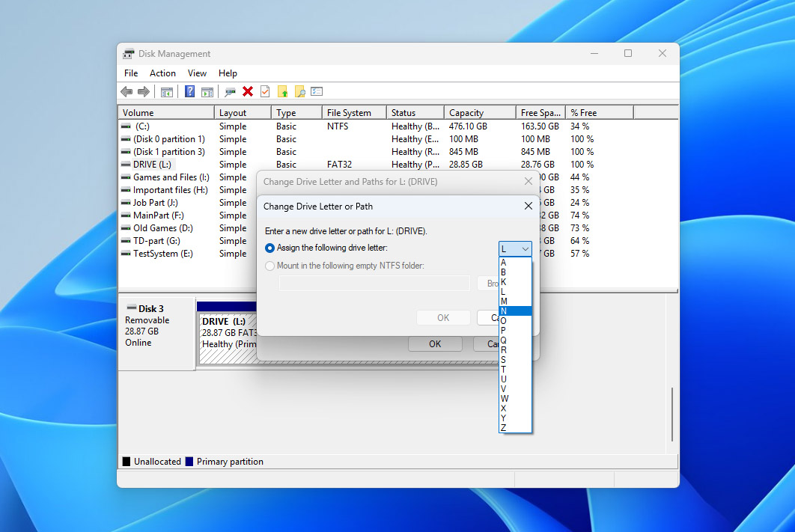Viewport: 795px width, 532px height.
Task: Click the Back arrow toolbar icon
Action: click(127, 92)
